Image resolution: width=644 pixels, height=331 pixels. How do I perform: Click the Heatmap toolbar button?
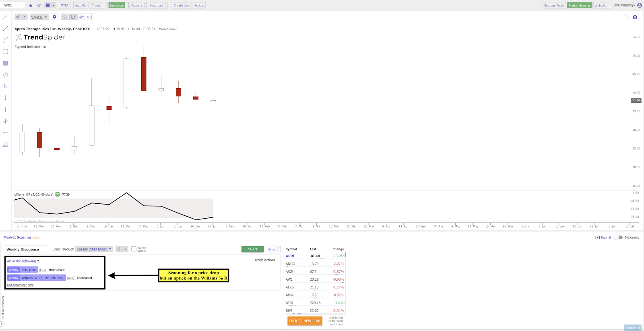156,5
